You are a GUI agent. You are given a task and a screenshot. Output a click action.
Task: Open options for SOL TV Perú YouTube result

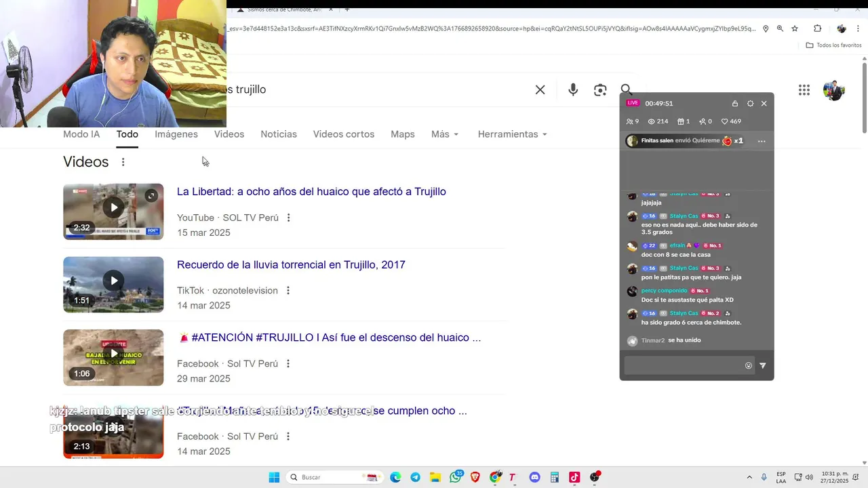288,218
